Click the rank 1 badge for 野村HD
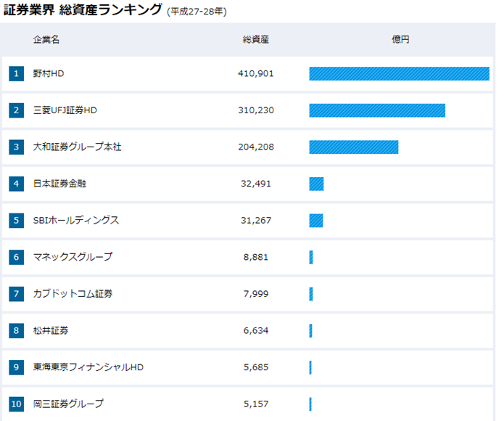 tap(17, 73)
